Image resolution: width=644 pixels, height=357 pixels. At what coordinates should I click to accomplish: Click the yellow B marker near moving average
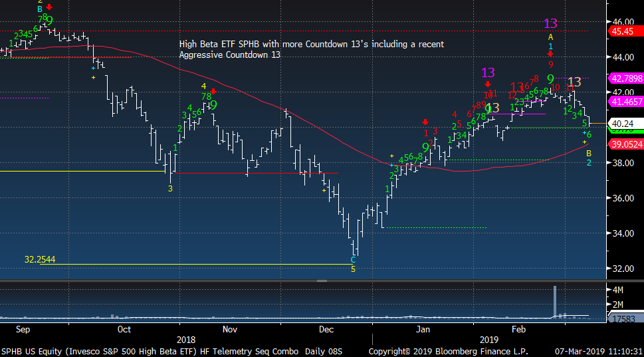(x=589, y=153)
